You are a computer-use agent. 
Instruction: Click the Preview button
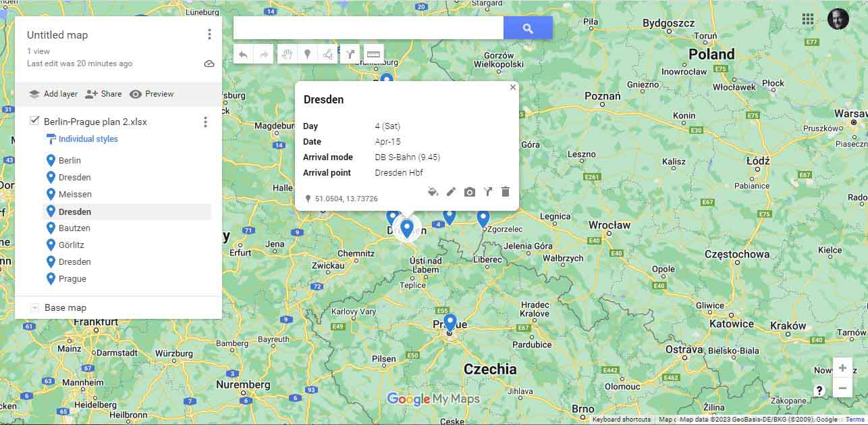point(152,94)
